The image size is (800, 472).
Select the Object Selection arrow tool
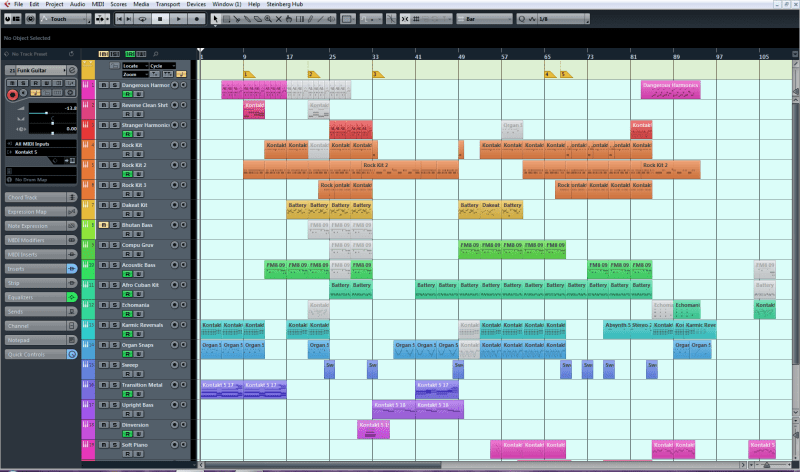215,19
